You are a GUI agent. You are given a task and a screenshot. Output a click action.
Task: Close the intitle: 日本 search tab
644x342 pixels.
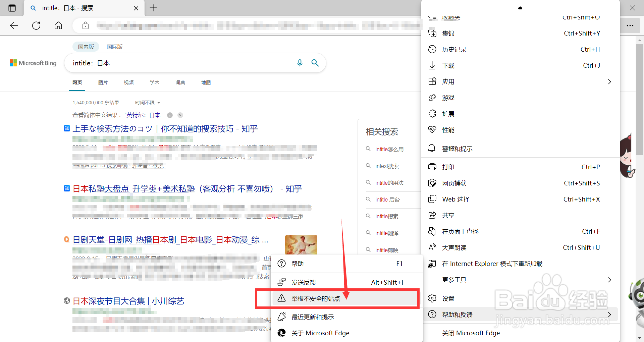tap(136, 8)
